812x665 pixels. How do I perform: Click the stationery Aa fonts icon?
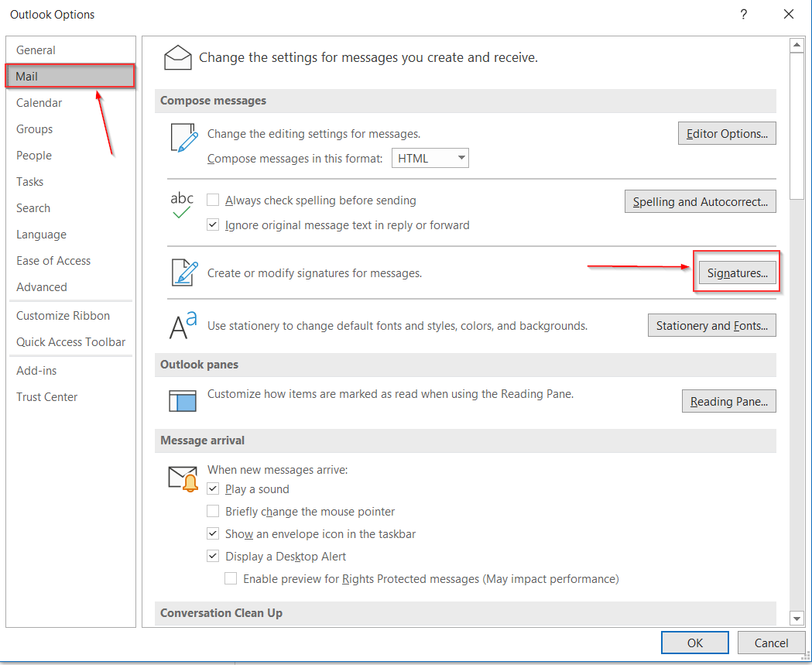tap(183, 325)
